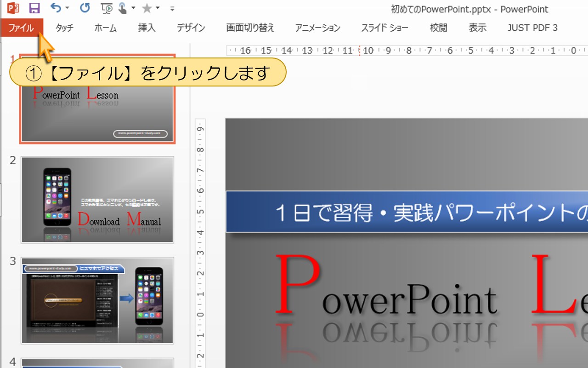
Task: Open the dropdown arrow next to the star icon
Action: tap(158, 8)
